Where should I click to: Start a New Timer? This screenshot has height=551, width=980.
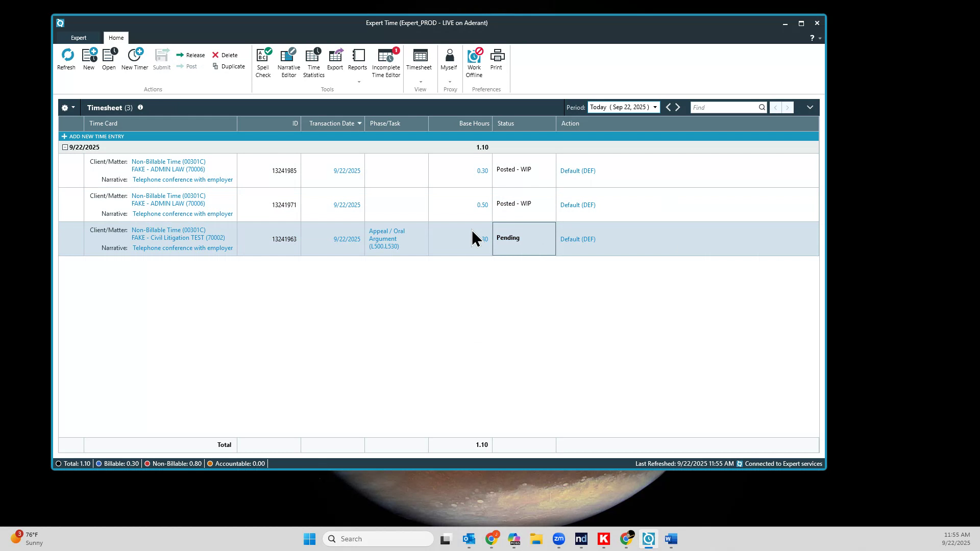(134, 58)
